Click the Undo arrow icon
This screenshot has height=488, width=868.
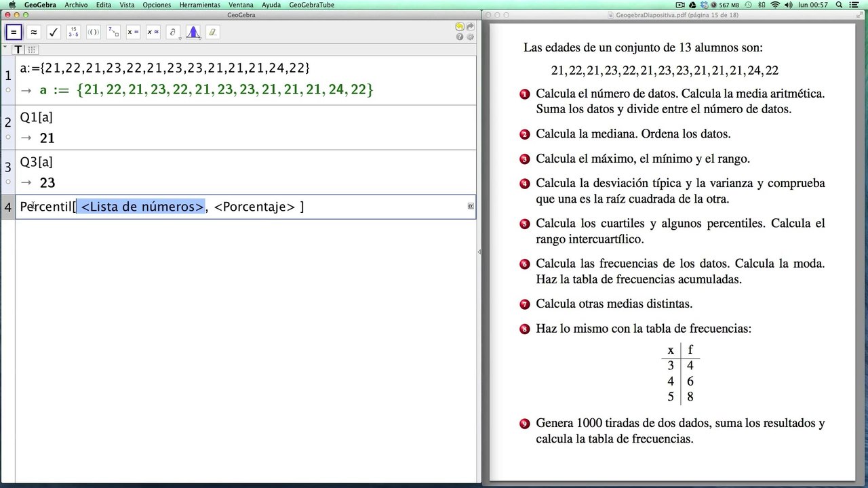coord(460,26)
